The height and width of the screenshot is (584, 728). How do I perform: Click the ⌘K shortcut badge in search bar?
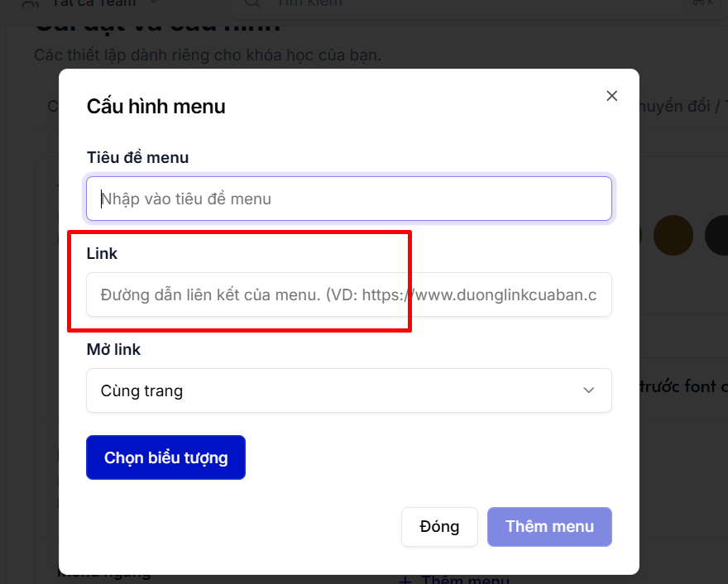point(702,2)
